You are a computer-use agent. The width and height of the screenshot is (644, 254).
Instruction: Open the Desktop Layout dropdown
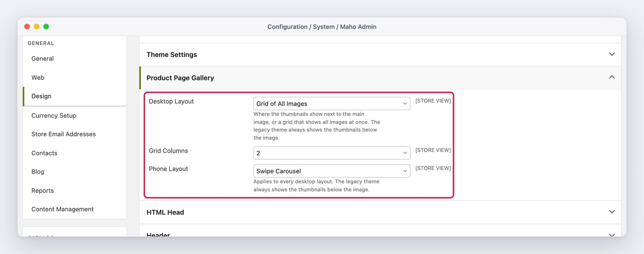tap(332, 103)
